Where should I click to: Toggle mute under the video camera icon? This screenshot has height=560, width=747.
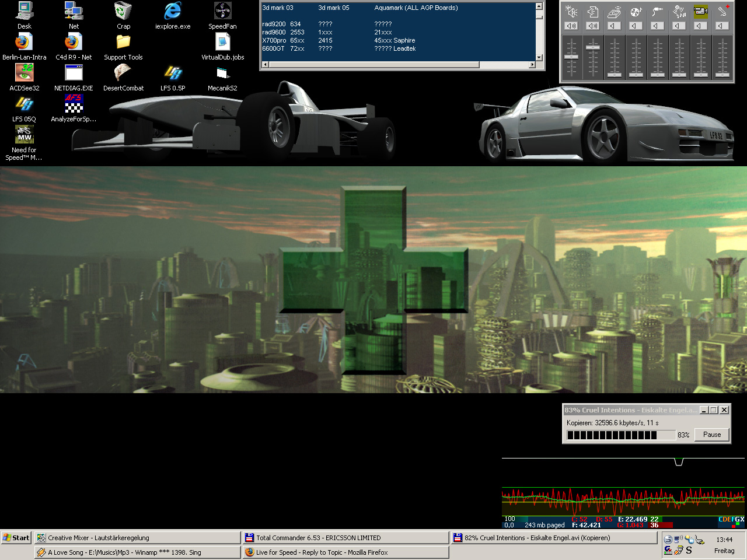[701, 26]
